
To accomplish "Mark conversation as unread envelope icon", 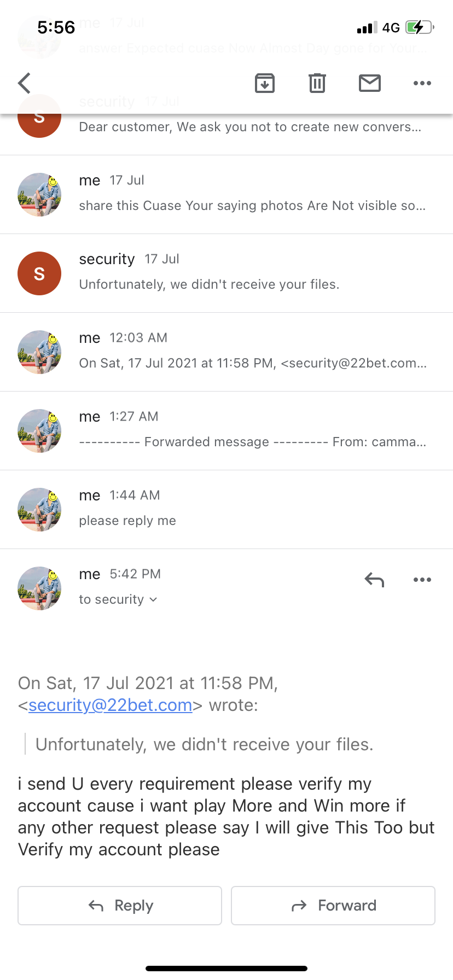I will pos(370,83).
